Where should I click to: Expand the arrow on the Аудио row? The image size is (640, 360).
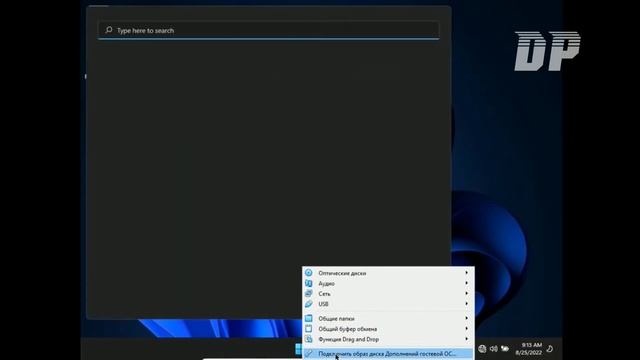[467, 283]
